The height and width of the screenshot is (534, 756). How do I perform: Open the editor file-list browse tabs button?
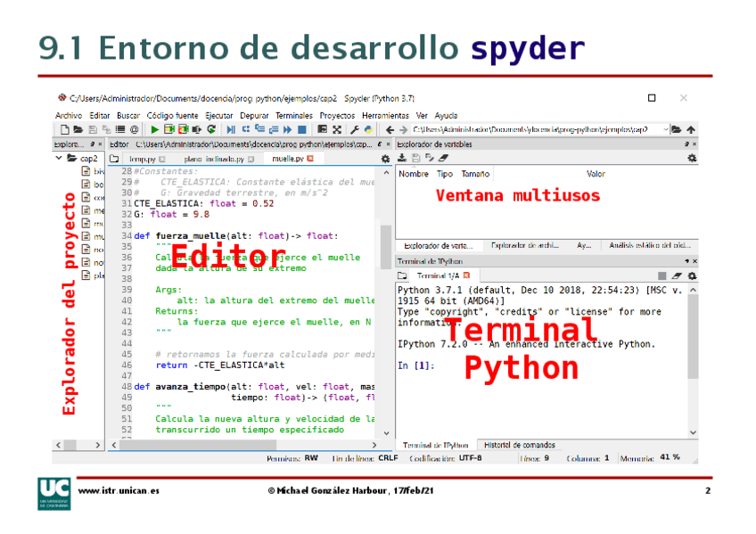114,159
